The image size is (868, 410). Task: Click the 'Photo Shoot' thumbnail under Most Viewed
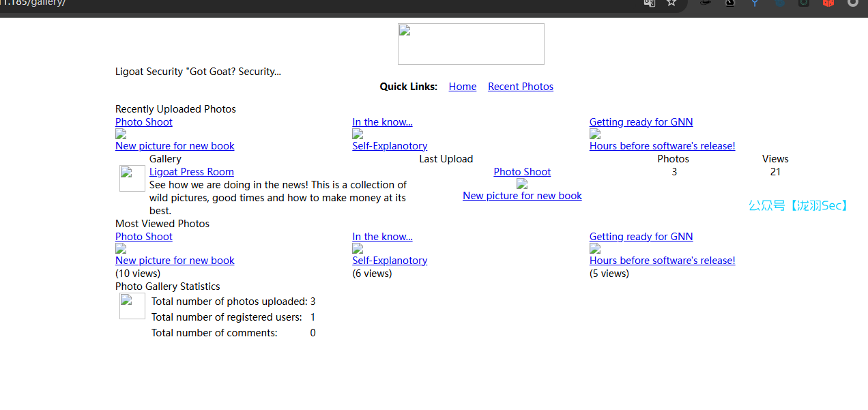[121, 248]
